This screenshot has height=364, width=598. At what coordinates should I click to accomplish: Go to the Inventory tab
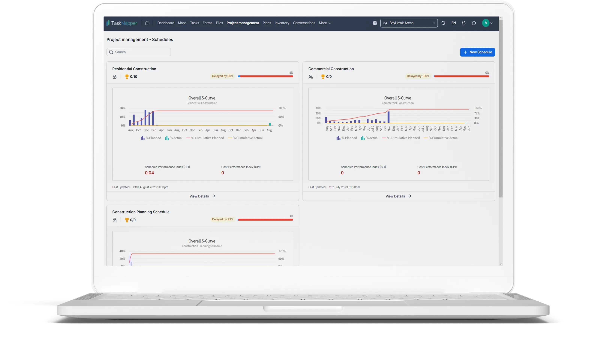pos(282,23)
